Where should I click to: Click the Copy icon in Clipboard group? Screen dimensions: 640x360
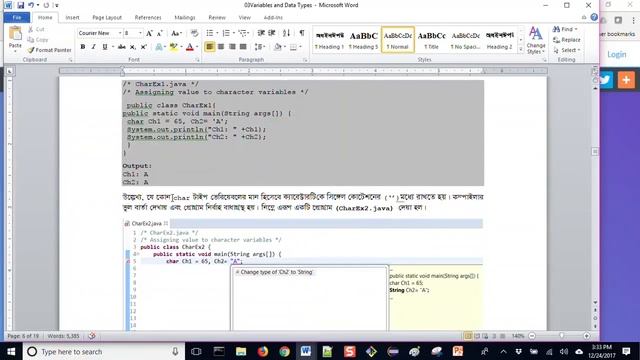(x=31, y=40)
